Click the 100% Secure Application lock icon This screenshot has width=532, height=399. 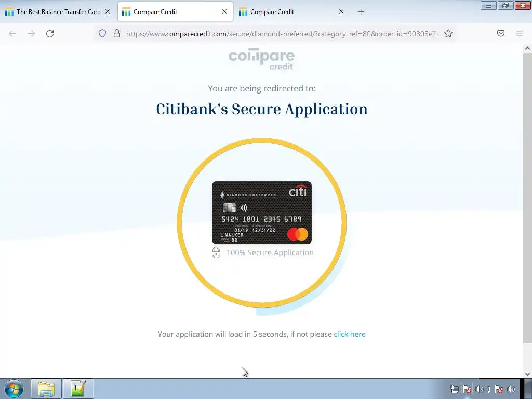click(216, 252)
